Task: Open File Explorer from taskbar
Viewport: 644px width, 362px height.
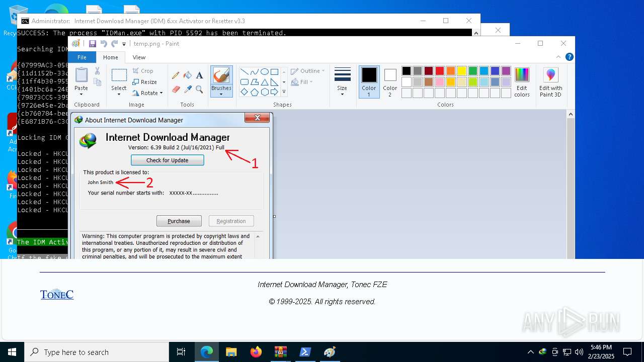Action: coord(231,352)
